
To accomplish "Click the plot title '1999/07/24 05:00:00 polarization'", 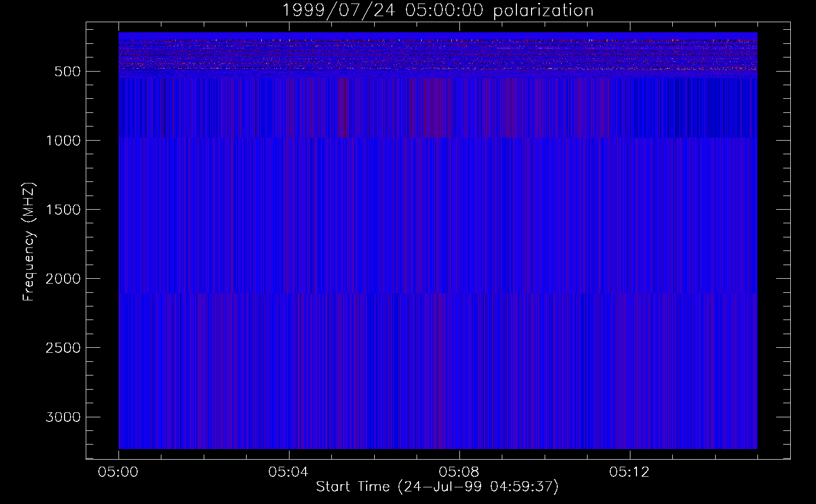I will [x=437, y=11].
